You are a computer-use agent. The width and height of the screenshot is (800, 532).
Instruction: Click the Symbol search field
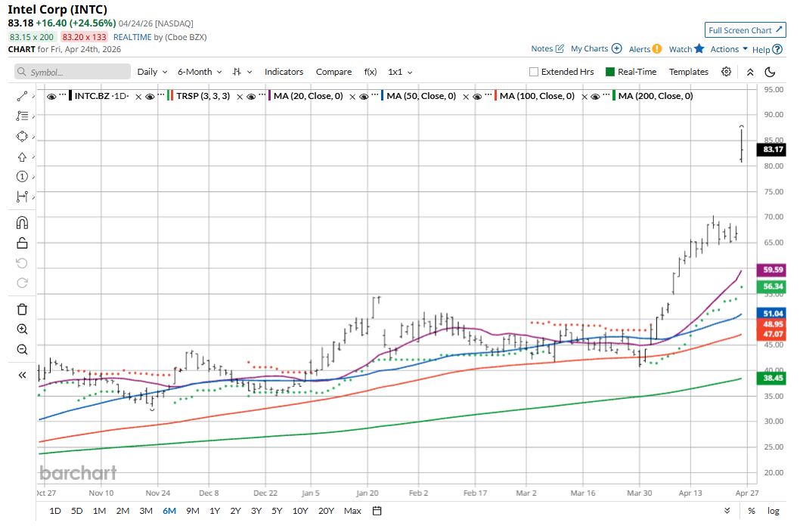(x=73, y=72)
